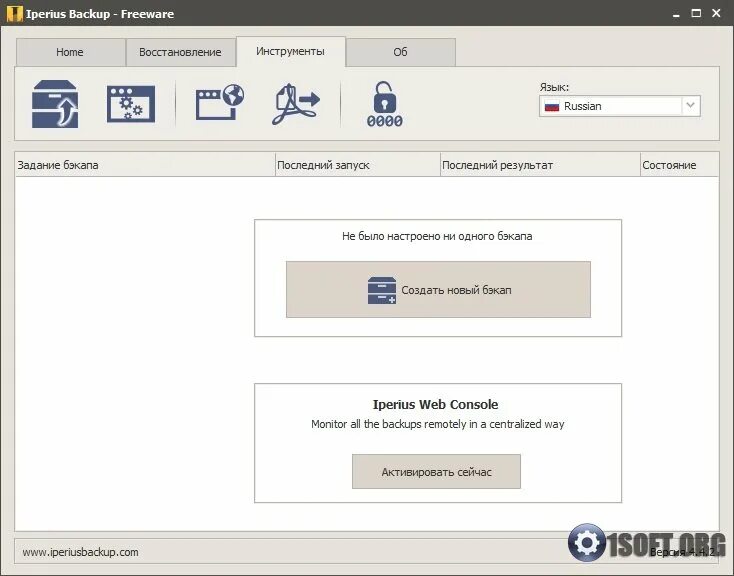Click the 'Не было настроено ни одного бэкапа' text
734x576 pixels.
coord(437,236)
